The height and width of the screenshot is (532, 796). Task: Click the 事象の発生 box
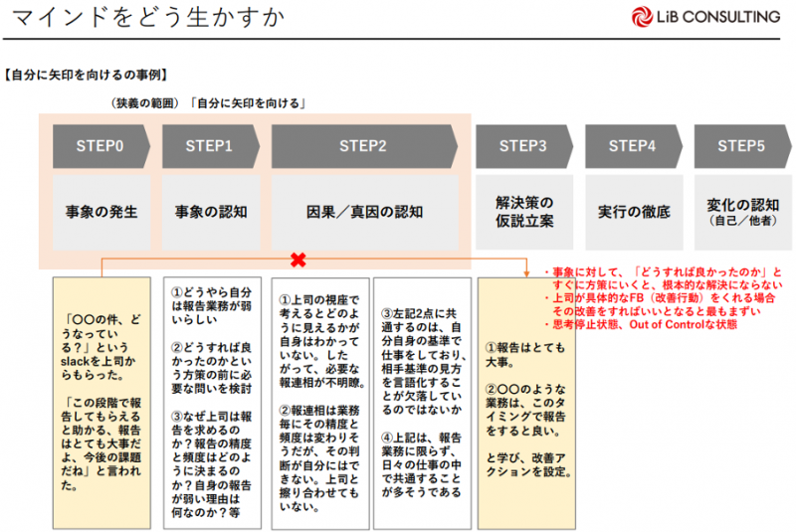point(101,212)
